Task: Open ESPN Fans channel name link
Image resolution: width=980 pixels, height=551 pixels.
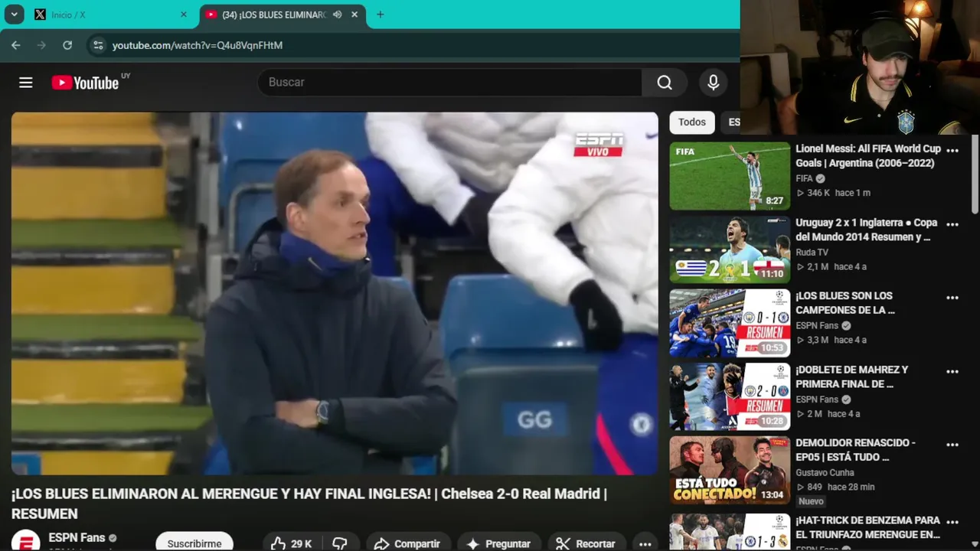Action: click(77, 538)
